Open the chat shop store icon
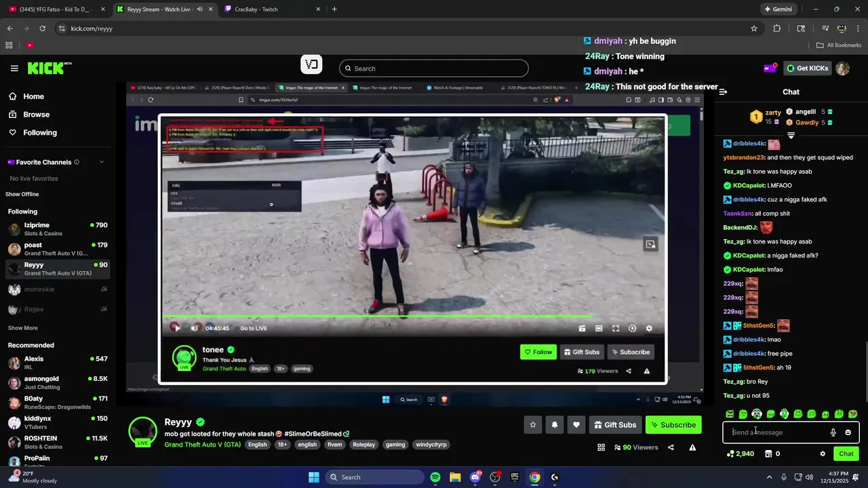Viewport: 868px width, 488px height. tap(768, 454)
